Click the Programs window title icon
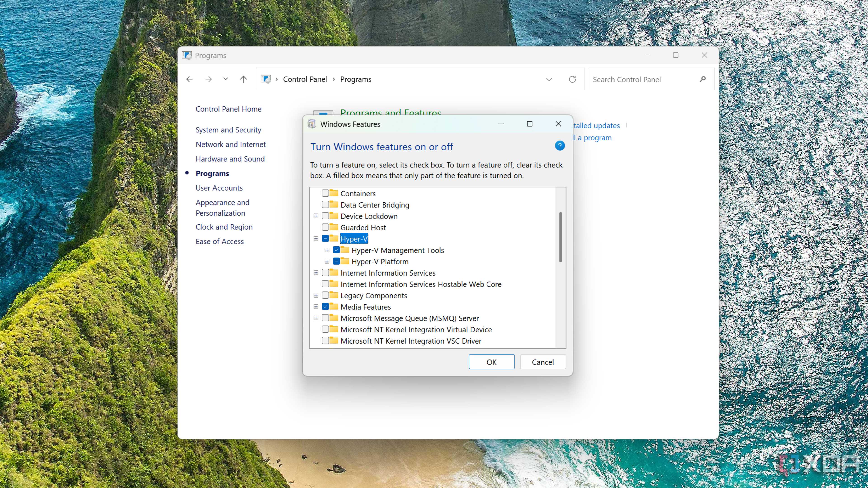 (x=187, y=55)
